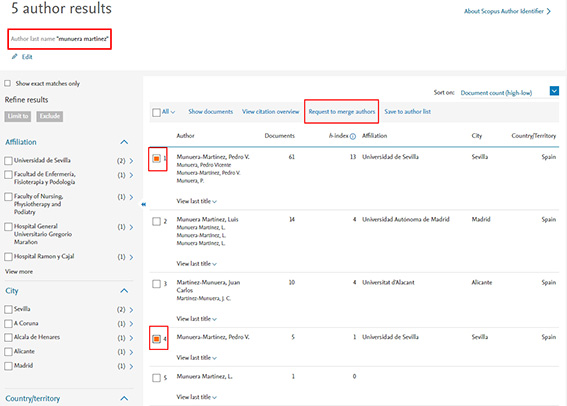Viewport: 567px width, 406px height.
Task: Collapse the Affiliation refine section
Action: click(124, 142)
